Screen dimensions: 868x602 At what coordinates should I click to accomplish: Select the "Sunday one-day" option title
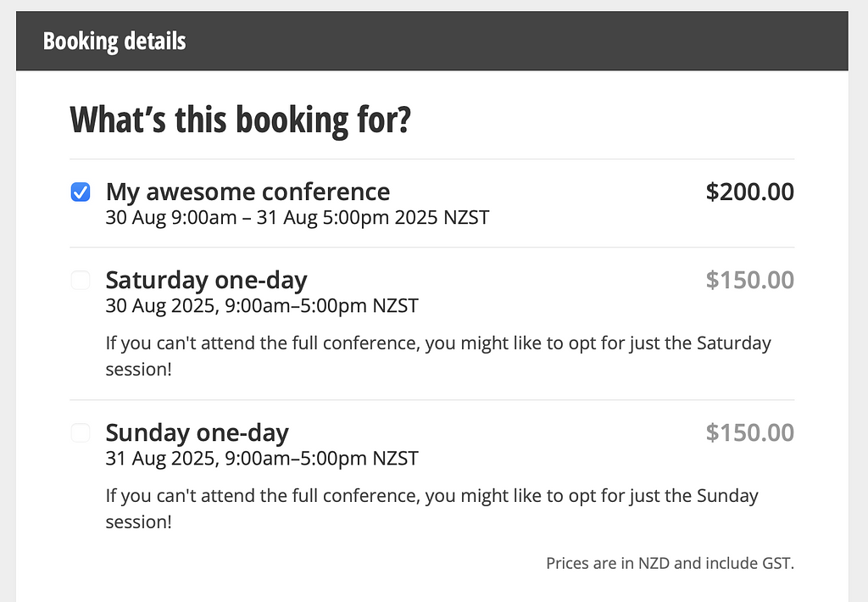click(197, 432)
